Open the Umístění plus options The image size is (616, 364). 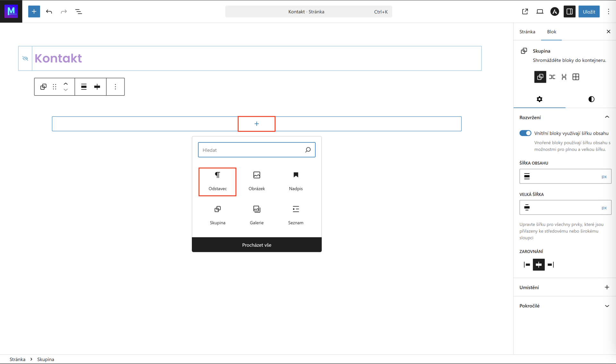click(607, 287)
